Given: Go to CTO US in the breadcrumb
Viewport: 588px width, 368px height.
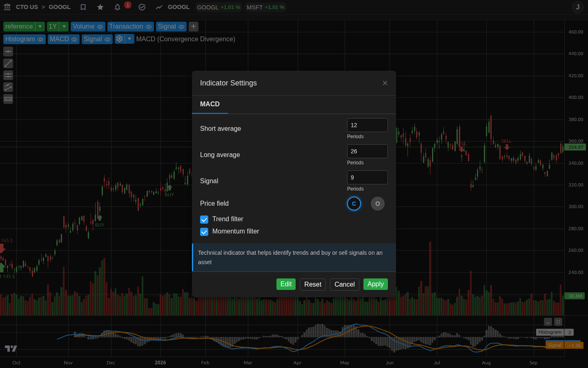Looking at the screenshot, I should tap(27, 7).
